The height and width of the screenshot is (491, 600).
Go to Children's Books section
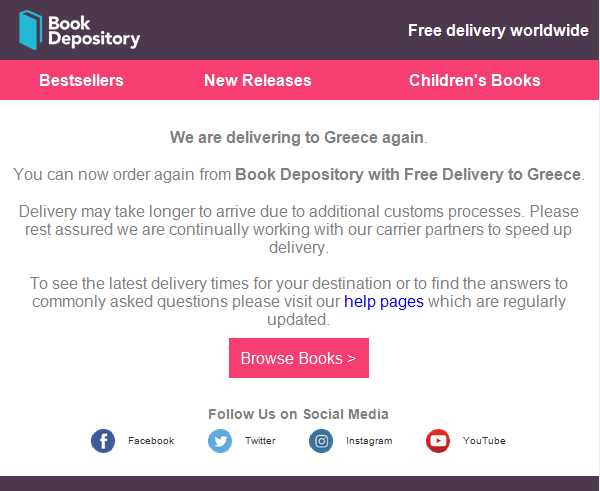coord(474,80)
